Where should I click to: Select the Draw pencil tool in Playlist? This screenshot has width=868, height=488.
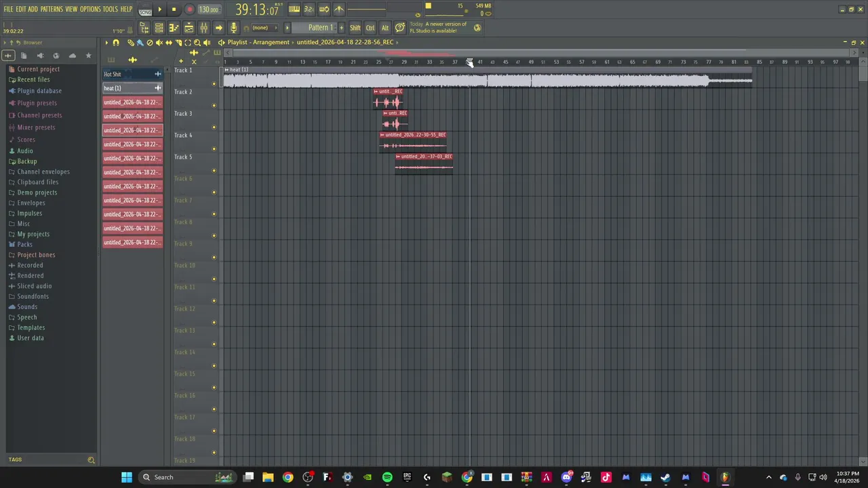pyautogui.click(x=131, y=43)
